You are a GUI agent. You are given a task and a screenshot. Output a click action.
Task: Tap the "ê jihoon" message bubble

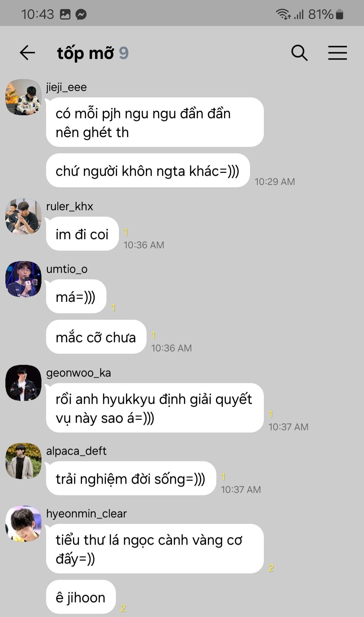[x=81, y=597]
